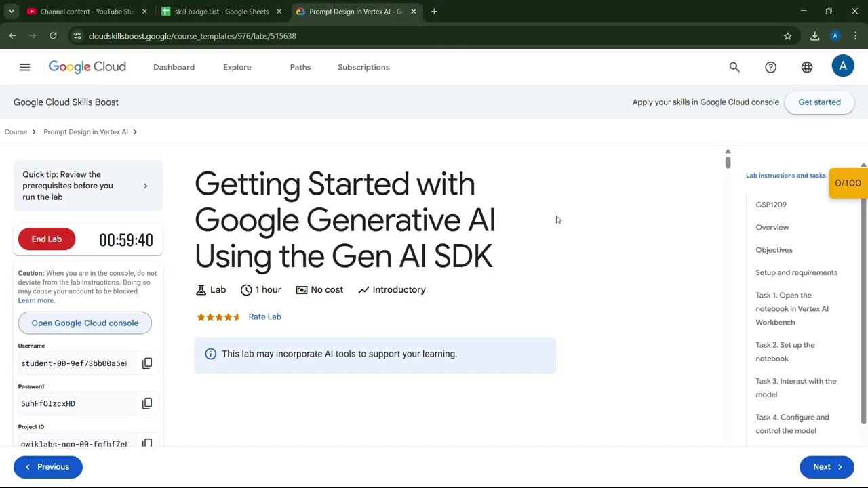Screen dimensions: 868x488
Task: Click the outline panel scrollbar
Action: pos(863,312)
